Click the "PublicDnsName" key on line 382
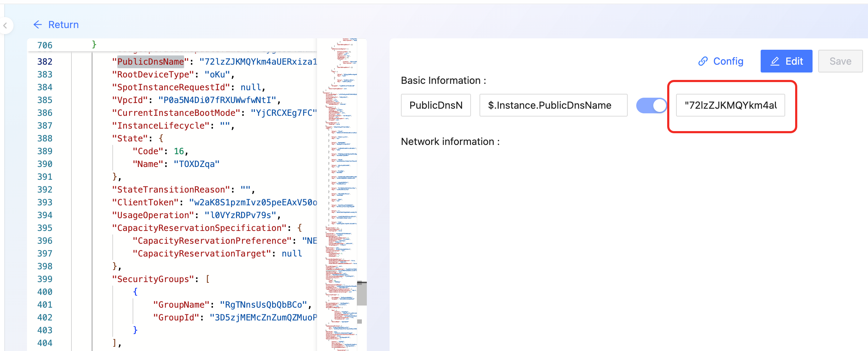The image size is (868, 351). pyautogui.click(x=151, y=61)
